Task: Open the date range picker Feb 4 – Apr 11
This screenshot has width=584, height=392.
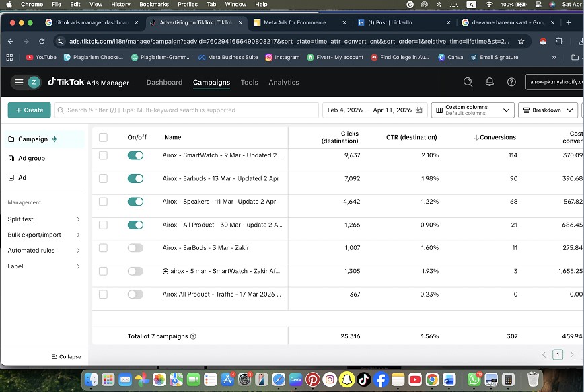Action: click(375, 110)
